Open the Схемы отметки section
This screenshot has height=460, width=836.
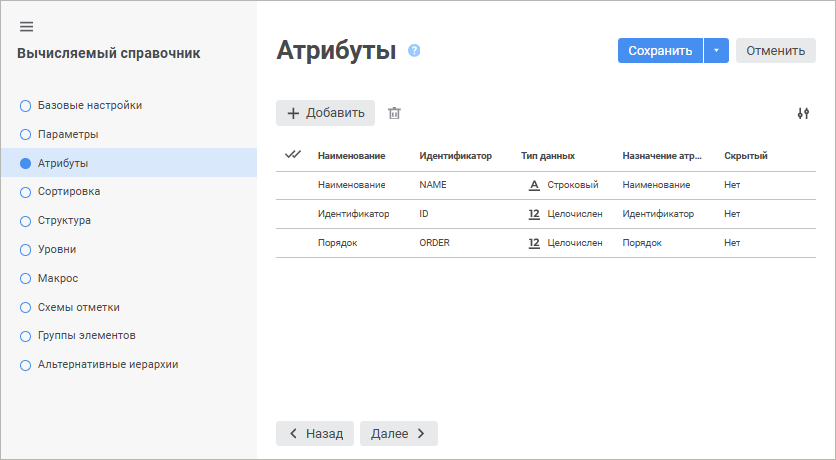pyautogui.click(x=78, y=307)
